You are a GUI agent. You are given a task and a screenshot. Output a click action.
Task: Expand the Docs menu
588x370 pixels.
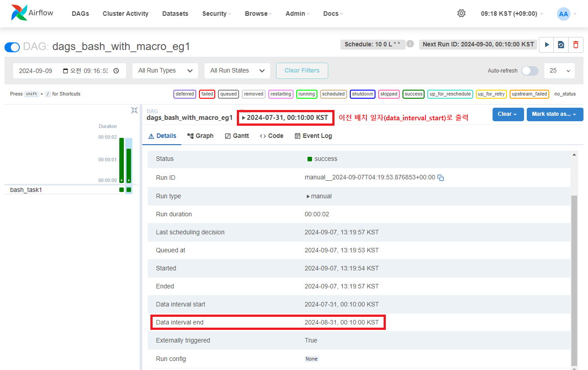pyautogui.click(x=333, y=14)
